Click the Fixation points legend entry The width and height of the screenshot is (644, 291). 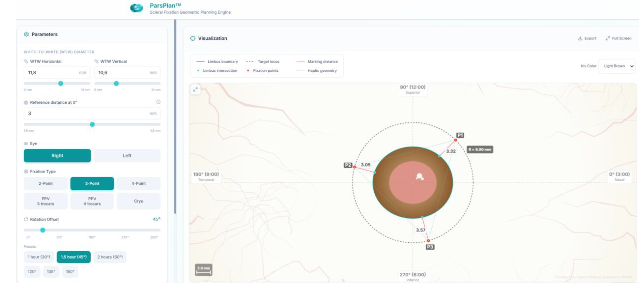pos(263,71)
